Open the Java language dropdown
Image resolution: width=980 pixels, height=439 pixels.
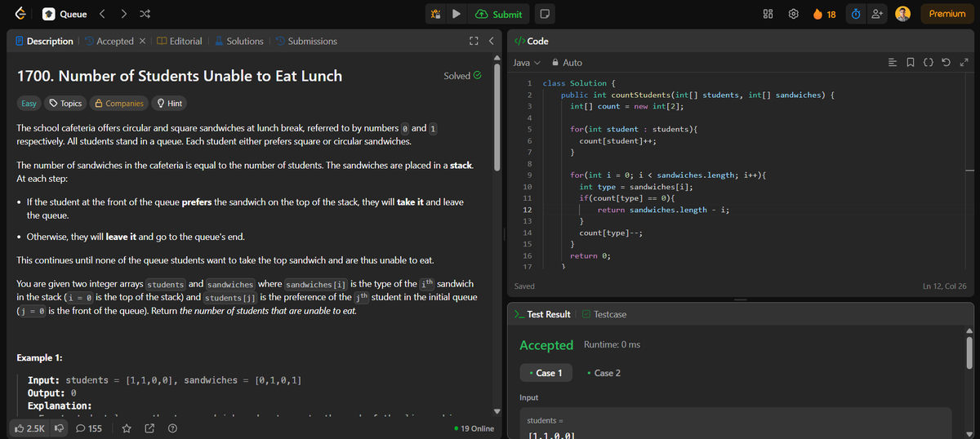(527, 63)
